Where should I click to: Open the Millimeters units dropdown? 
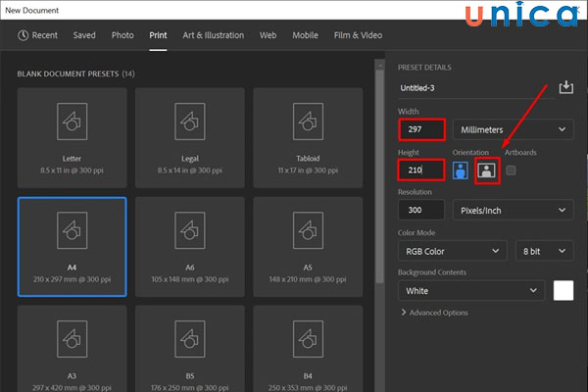[x=514, y=129]
